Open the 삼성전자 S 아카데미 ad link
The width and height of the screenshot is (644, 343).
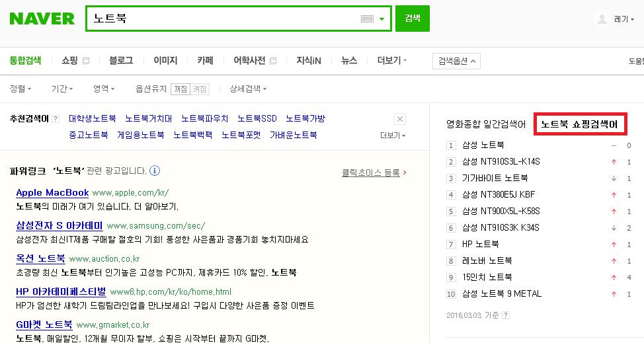[59, 225]
